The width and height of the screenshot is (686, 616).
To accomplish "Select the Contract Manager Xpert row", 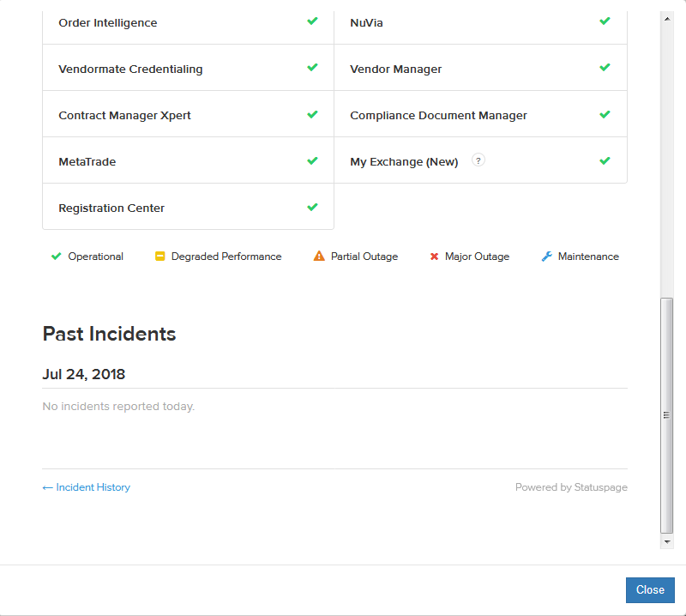I will point(188,115).
